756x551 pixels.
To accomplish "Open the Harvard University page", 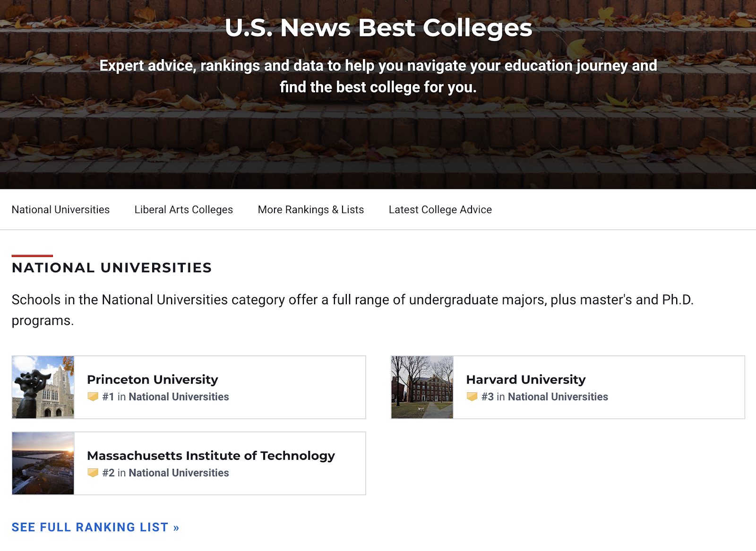I will click(x=526, y=379).
